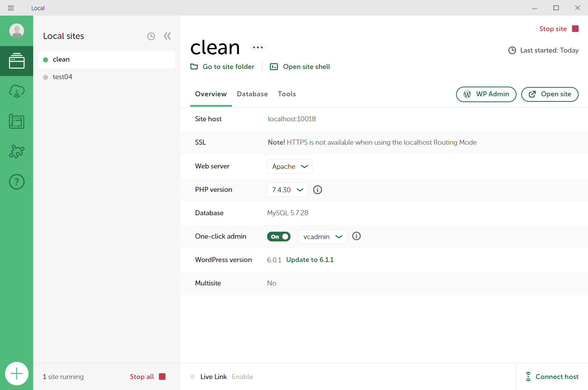Open the Add-ons puzzle piece icon
This screenshot has width=588, height=390.
point(17,151)
